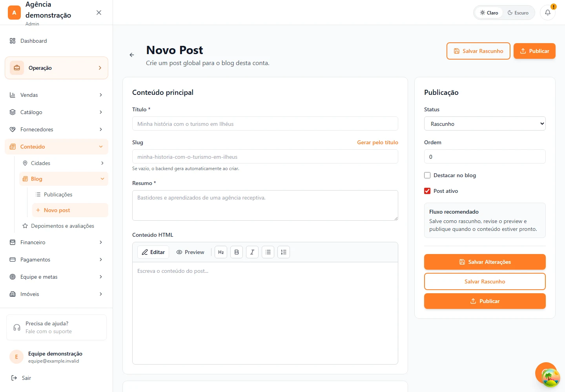Close the sidebar with the X icon
This screenshot has width=565, height=392.
pos(99,13)
